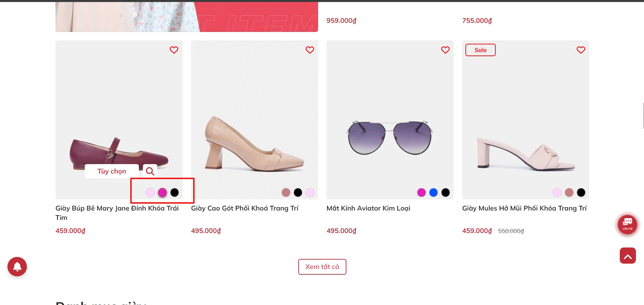This screenshot has width=644, height=305.
Task: Choose black swatch for high heel shoe
Action: (298, 192)
